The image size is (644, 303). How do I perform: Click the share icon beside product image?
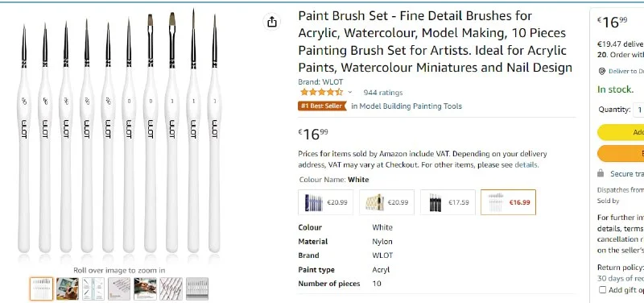coord(272,22)
